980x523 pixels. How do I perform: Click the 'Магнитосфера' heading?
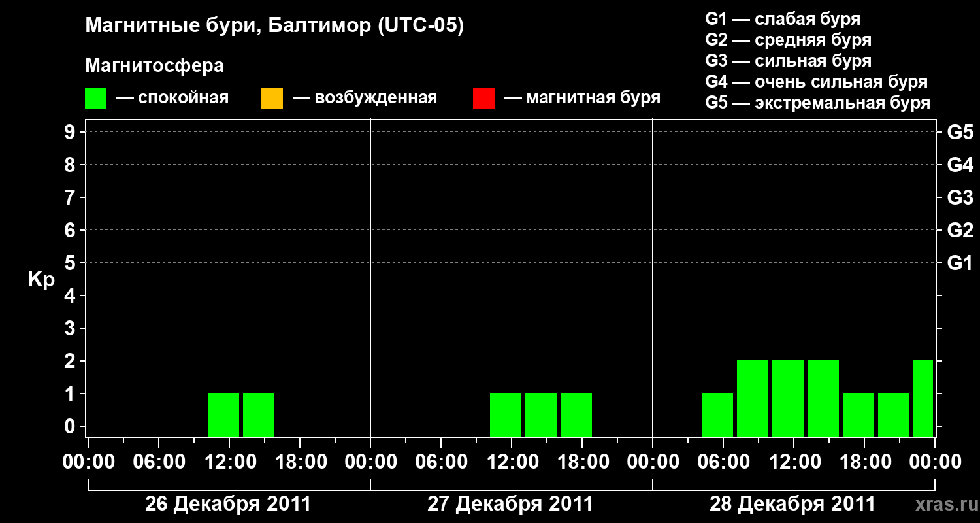(x=154, y=66)
